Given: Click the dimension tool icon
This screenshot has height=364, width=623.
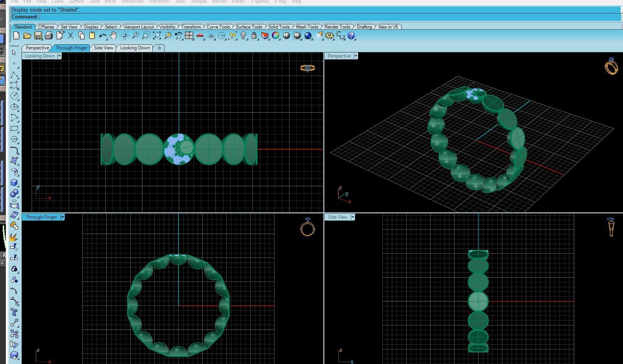Looking at the screenshot, I should 340,36.
